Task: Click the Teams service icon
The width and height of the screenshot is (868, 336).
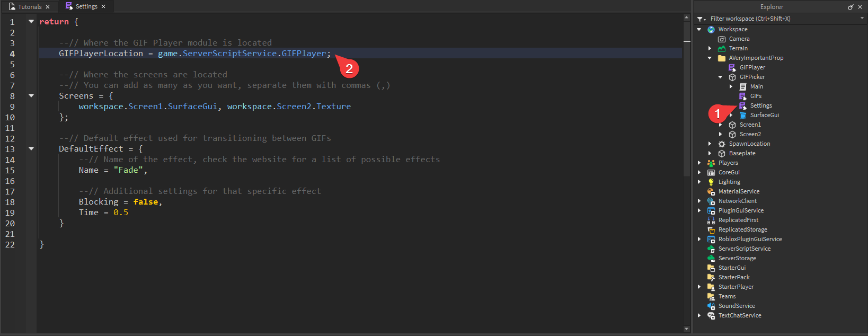Action: (711, 296)
